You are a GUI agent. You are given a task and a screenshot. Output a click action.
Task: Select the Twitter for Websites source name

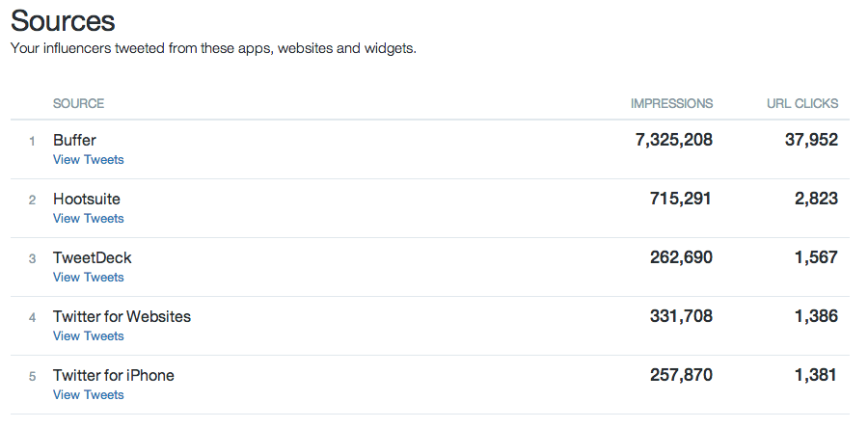tap(122, 317)
